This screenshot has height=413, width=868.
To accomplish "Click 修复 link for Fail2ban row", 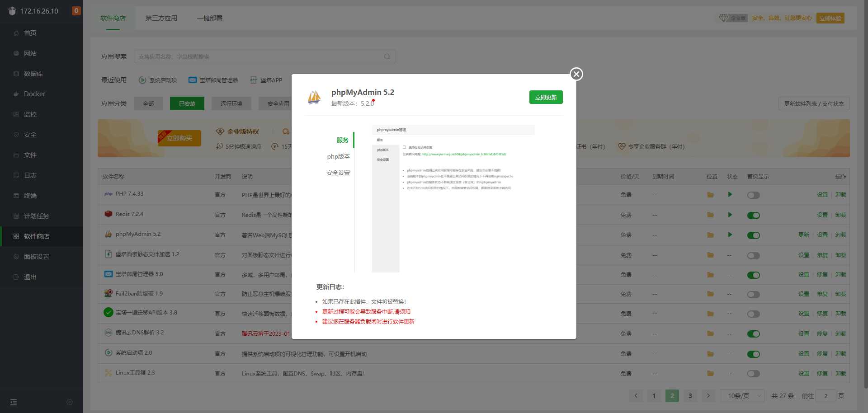I will 822,294.
